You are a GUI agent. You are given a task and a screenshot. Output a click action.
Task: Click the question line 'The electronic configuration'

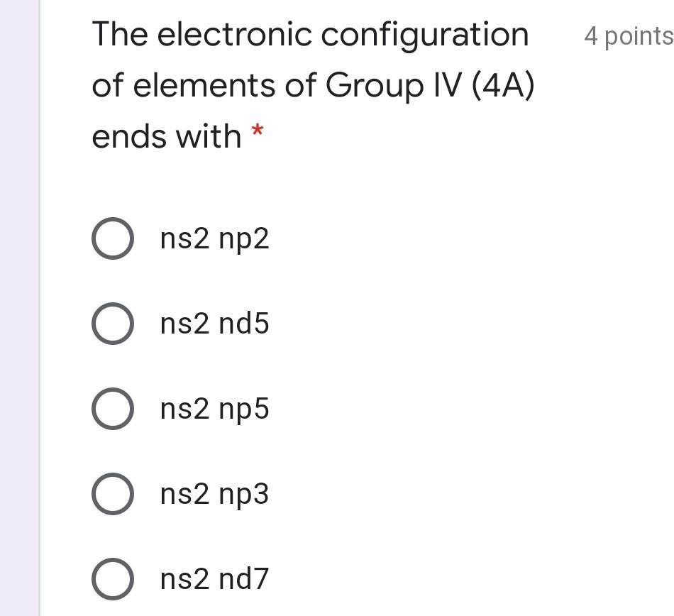tap(310, 35)
